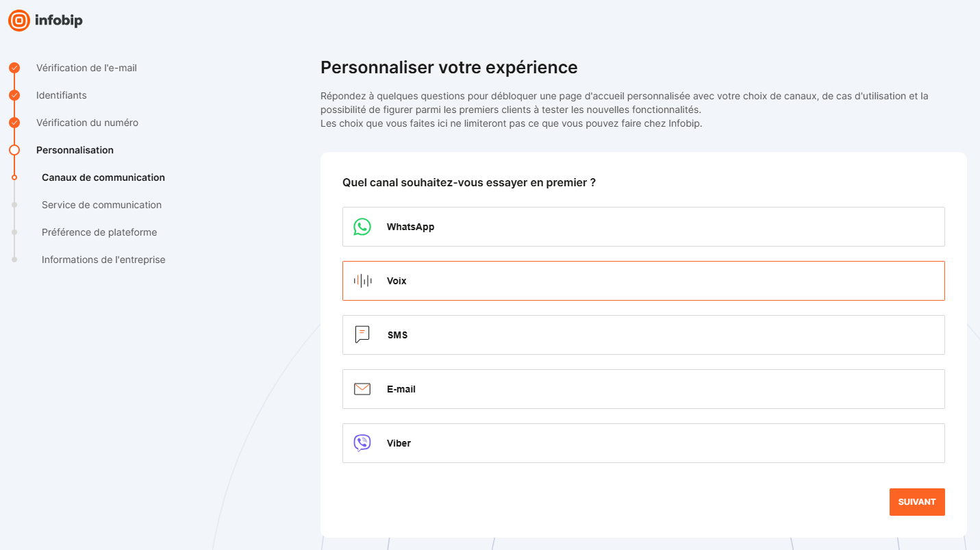Click the E-mail envelope icon
This screenshot has height=550, width=980.
[x=362, y=389]
